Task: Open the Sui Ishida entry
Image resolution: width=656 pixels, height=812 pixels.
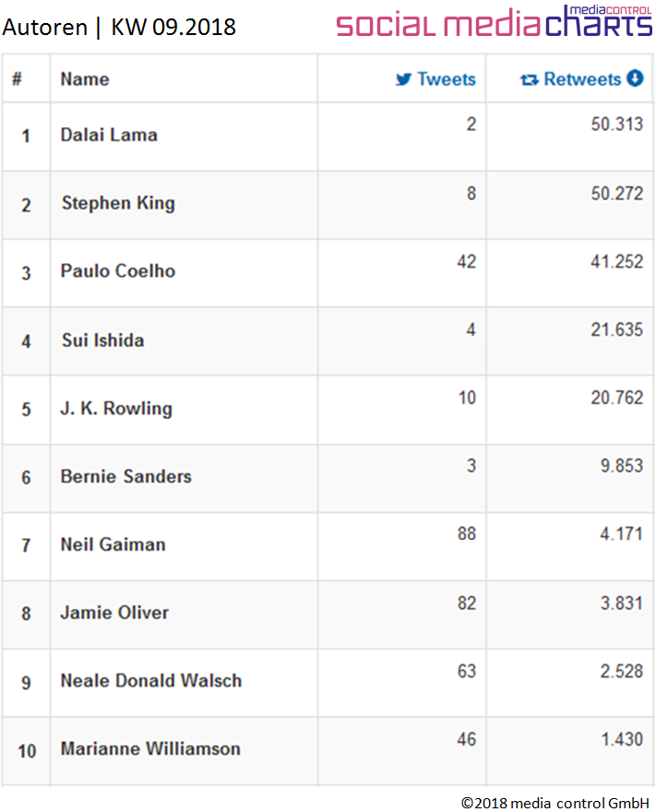Action: click(x=103, y=340)
